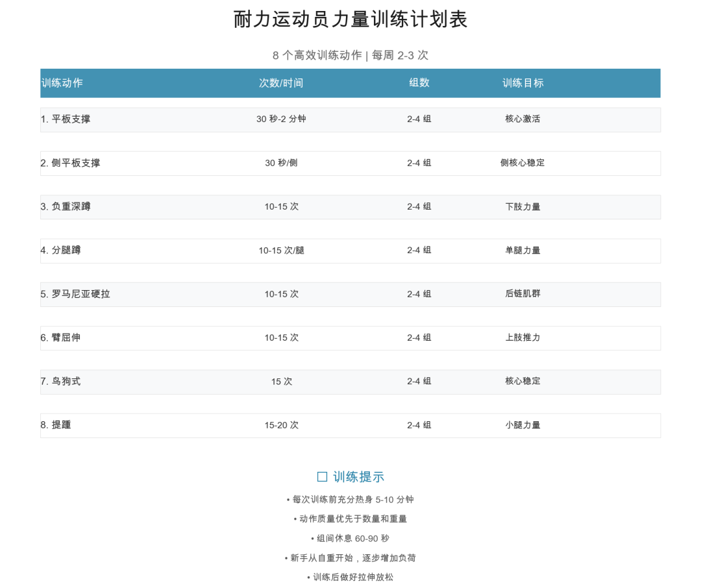Click the 小腿力量 training goal cell

(523, 425)
